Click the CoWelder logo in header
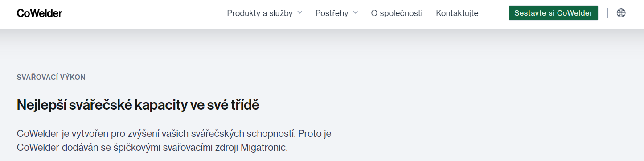This screenshot has width=644, height=161. (x=39, y=13)
